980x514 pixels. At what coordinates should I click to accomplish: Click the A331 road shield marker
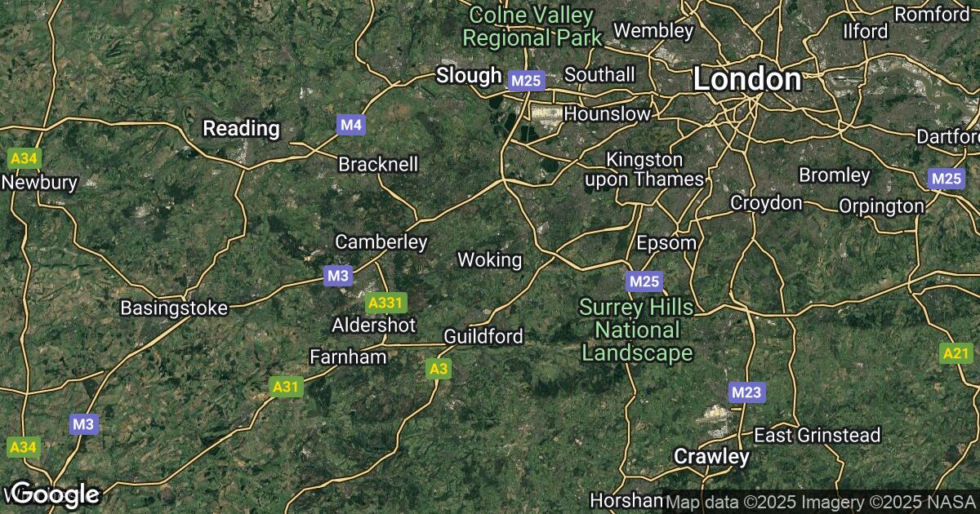pyautogui.click(x=385, y=304)
